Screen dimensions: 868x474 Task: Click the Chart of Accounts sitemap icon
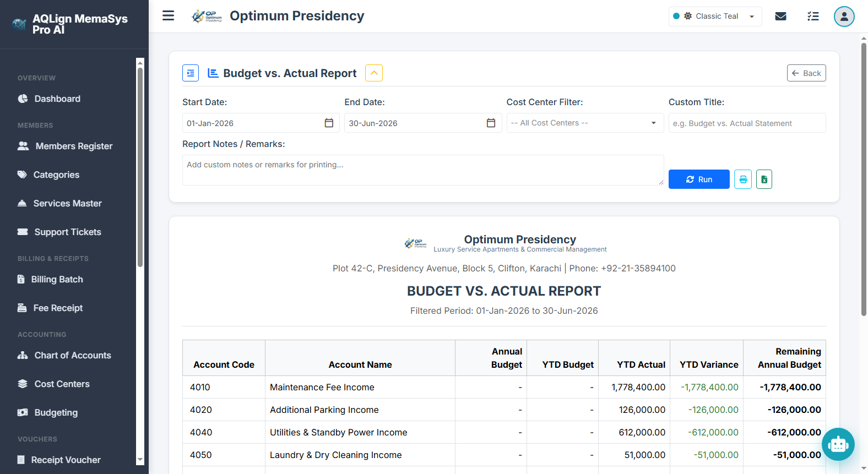click(x=23, y=355)
